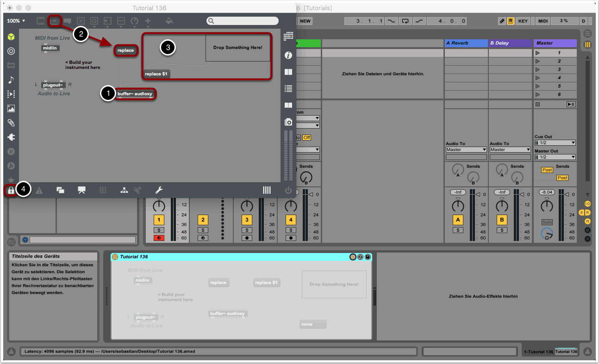Open the 100% zoom dropdown in Max
The height and width of the screenshot is (364, 599).
coord(16,21)
